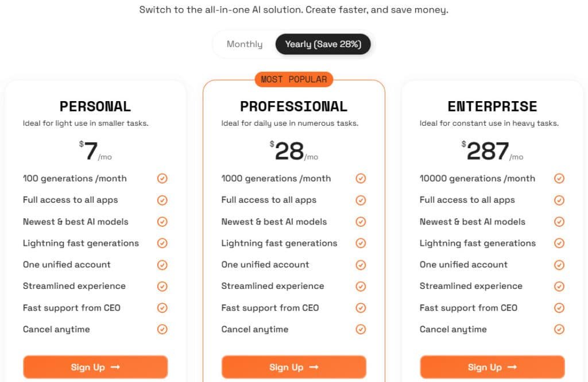This screenshot has height=382, width=588.
Task: Select the ENTERPRISE plan header
Action: [x=492, y=106]
